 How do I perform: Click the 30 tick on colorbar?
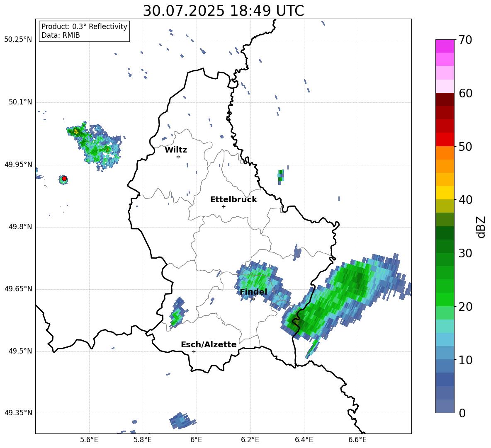coord(465,253)
